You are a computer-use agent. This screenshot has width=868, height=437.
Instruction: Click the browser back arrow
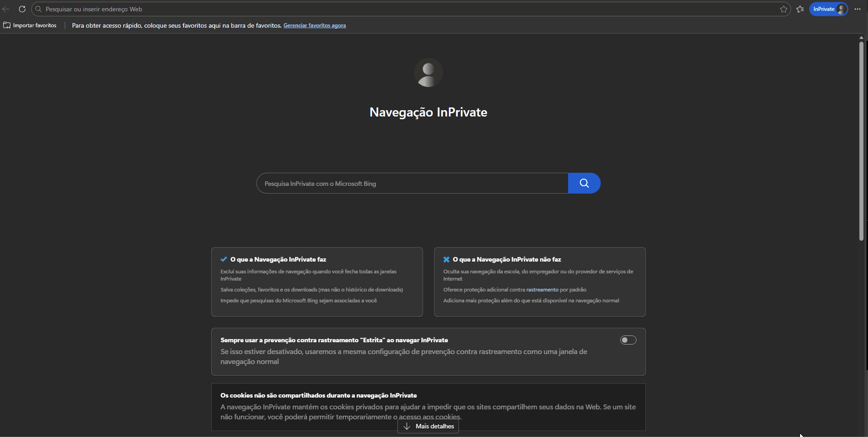pos(6,9)
